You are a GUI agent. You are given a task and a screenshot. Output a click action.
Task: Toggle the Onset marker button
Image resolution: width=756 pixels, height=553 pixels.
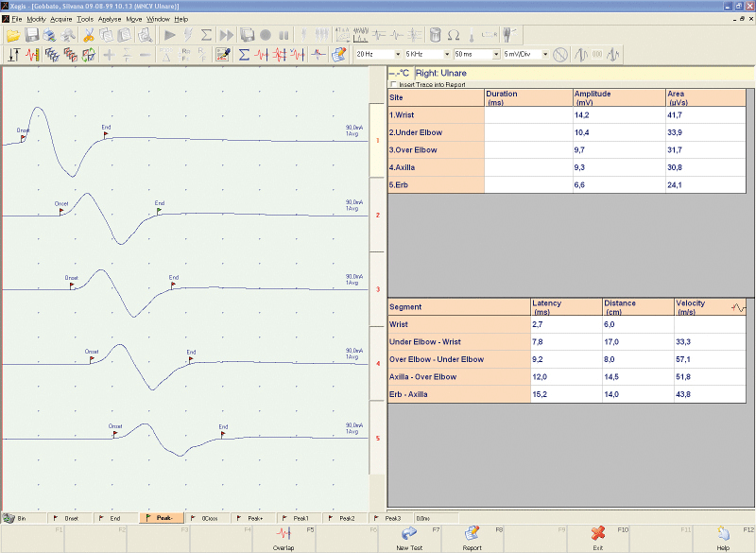coord(68,518)
